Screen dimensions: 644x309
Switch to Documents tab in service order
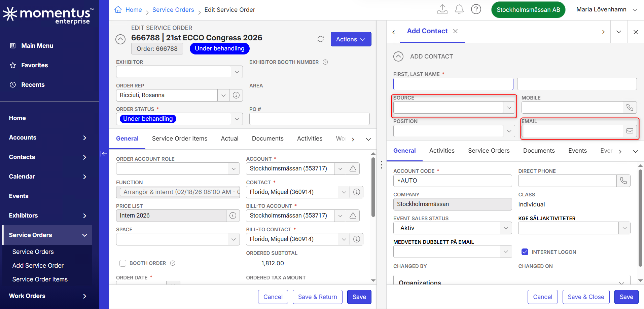click(267, 139)
